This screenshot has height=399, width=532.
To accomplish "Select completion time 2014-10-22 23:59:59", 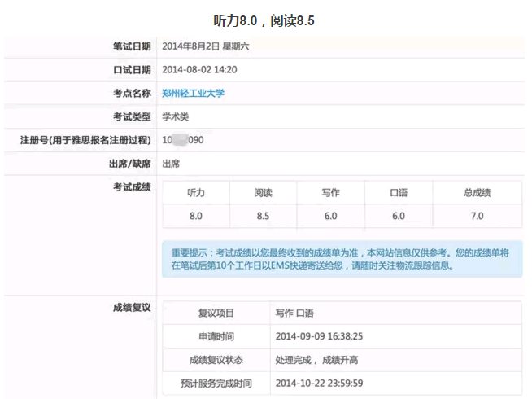I will (319, 384).
